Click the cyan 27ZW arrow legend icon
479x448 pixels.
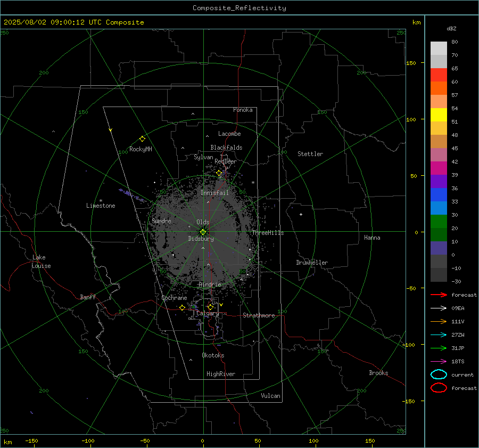439,335
